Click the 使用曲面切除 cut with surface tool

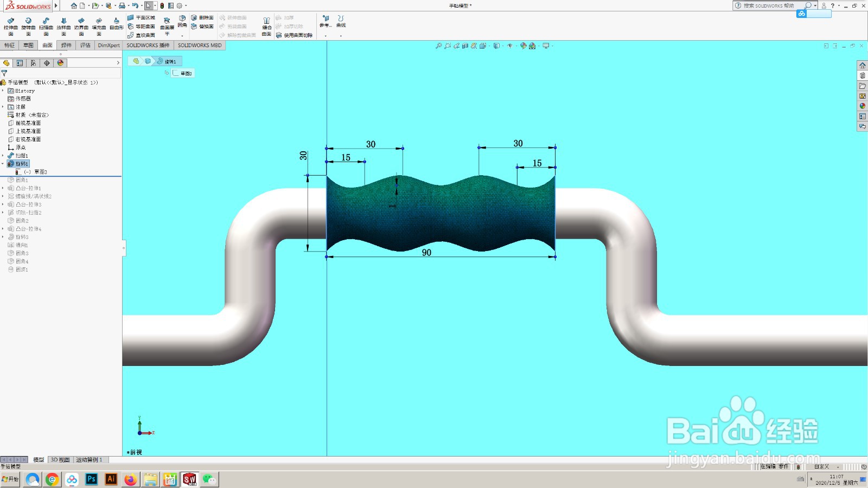point(294,35)
